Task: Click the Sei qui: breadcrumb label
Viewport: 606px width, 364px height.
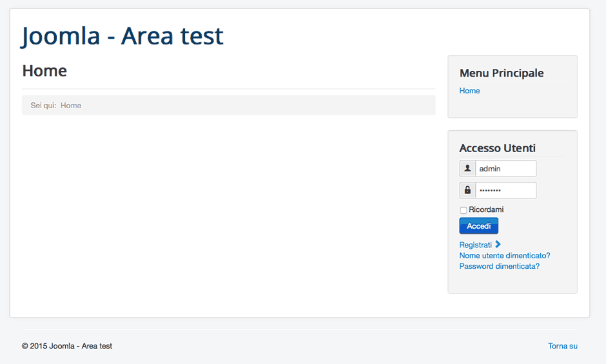Action: (43, 106)
